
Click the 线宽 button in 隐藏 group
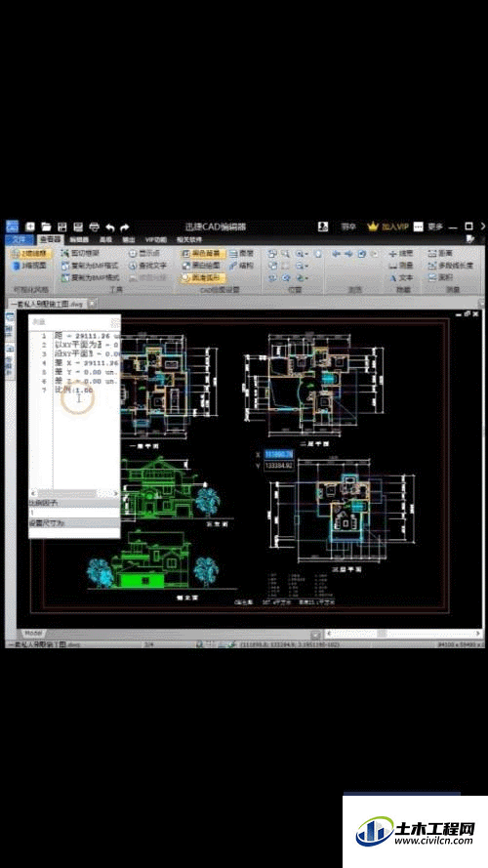click(x=400, y=253)
